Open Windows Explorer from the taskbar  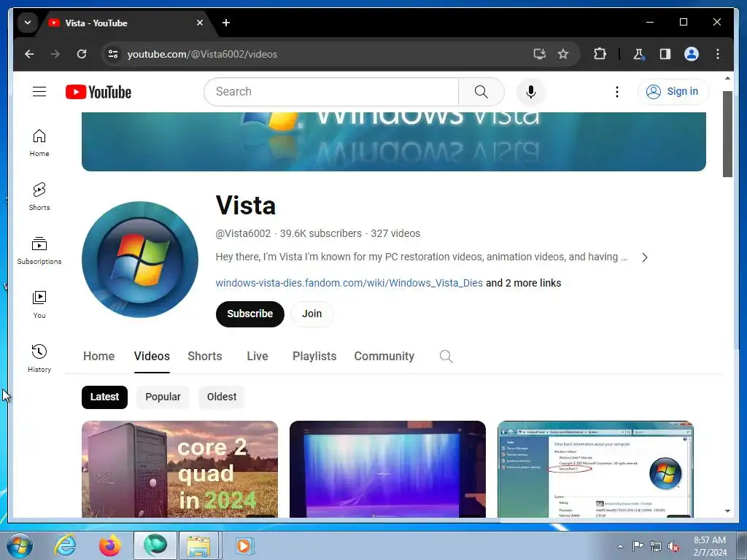click(198, 545)
